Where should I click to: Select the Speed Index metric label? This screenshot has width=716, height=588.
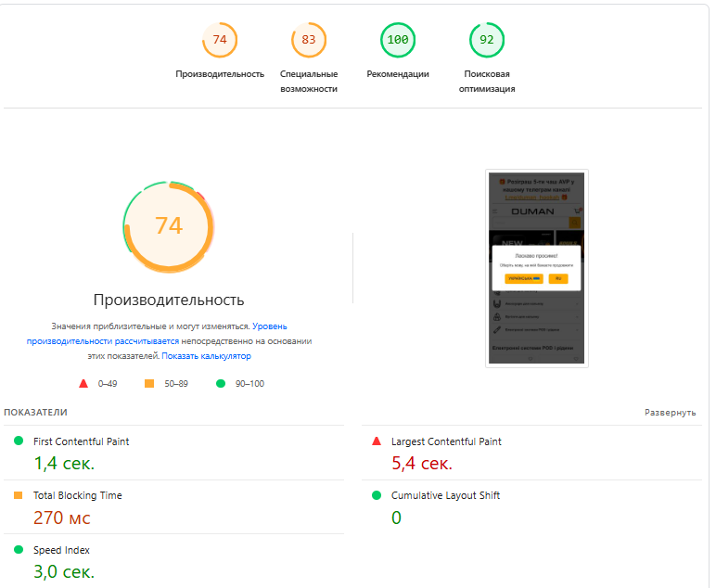[x=61, y=550]
